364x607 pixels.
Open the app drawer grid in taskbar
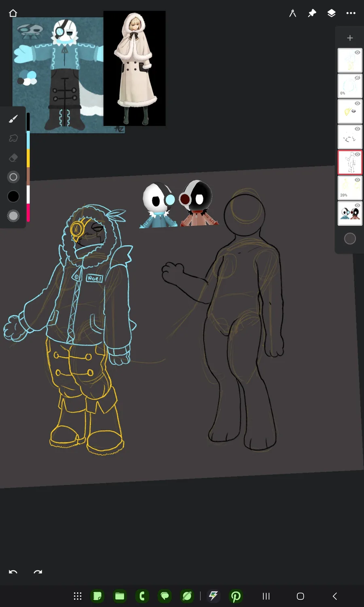click(x=78, y=596)
